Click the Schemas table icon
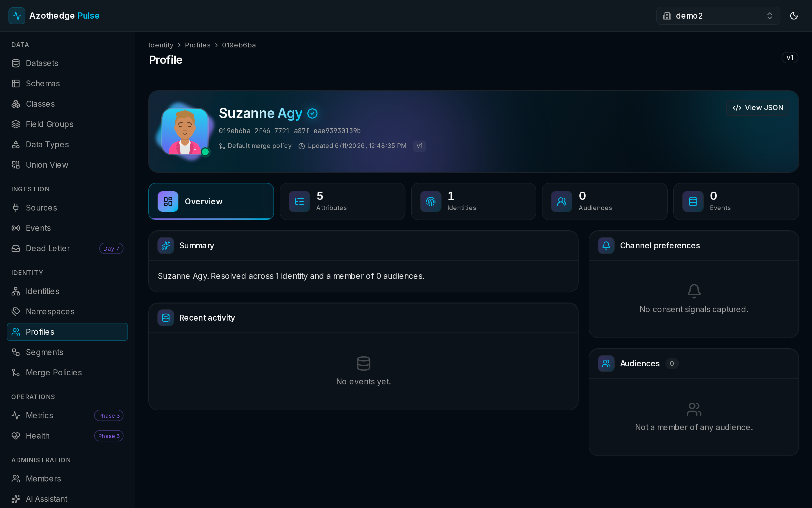This screenshot has width=812, height=508. pyautogui.click(x=16, y=83)
